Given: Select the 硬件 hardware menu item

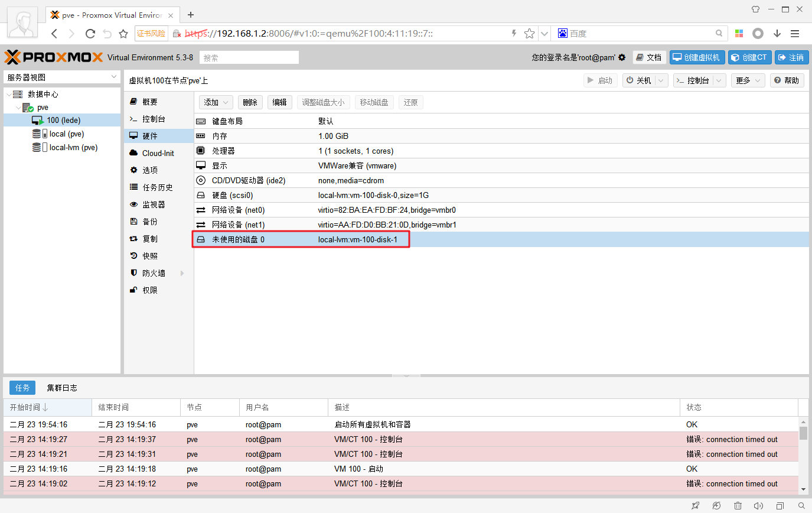Looking at the screenshot, I should (159, 136).
